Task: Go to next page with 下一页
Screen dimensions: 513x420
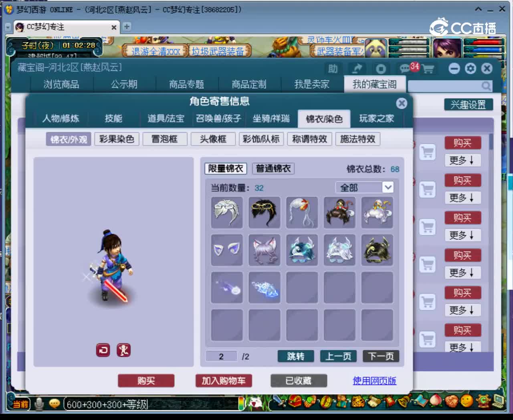Action: pyautogui.click(x=381, y=356)
